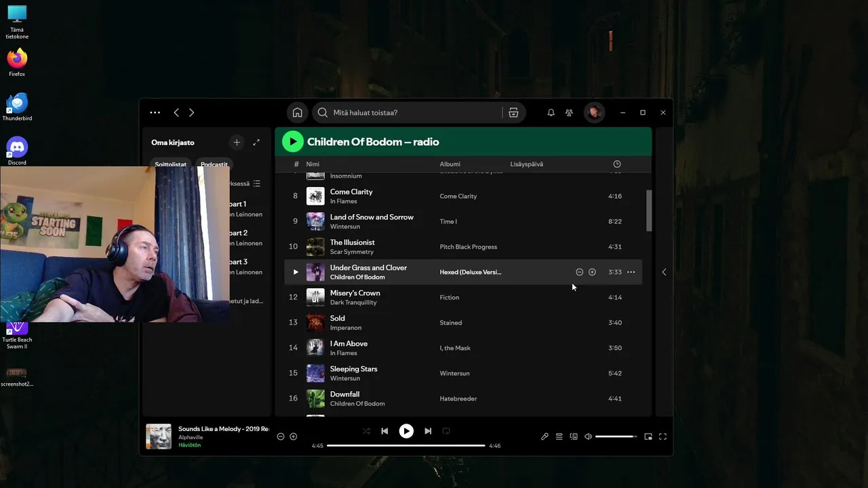
Task: Open the connect to a device menu
Action: (x=574, y=436)
